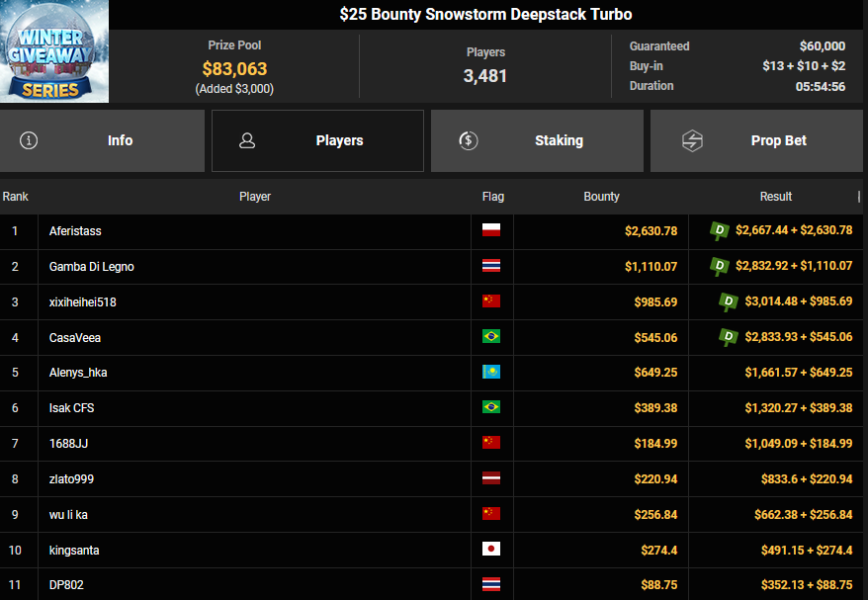868x600 pixels.
Task: Sort by Result column header
Action: click(x=775, y=197)
